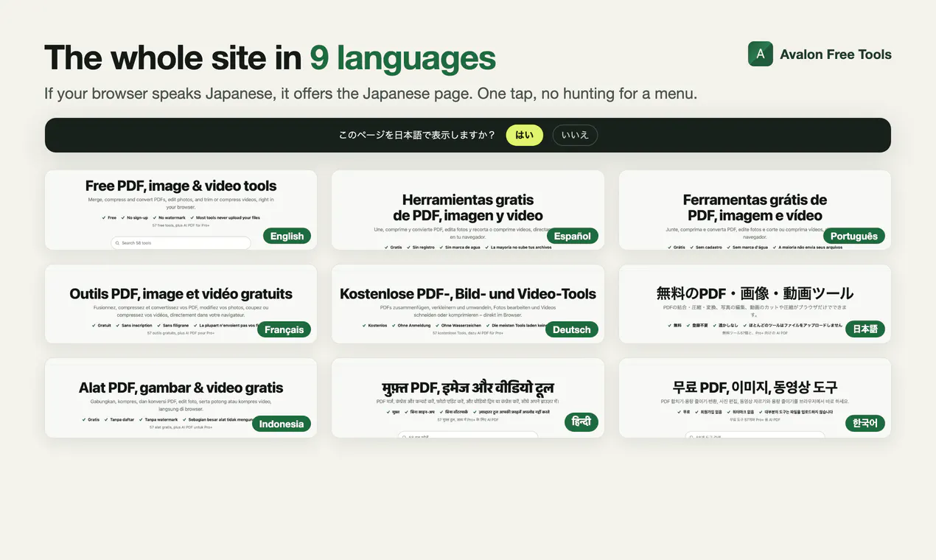Open the 'Ferramentas grátis' page thumbnail
936x560 pixels.
[x=755, y=210]
